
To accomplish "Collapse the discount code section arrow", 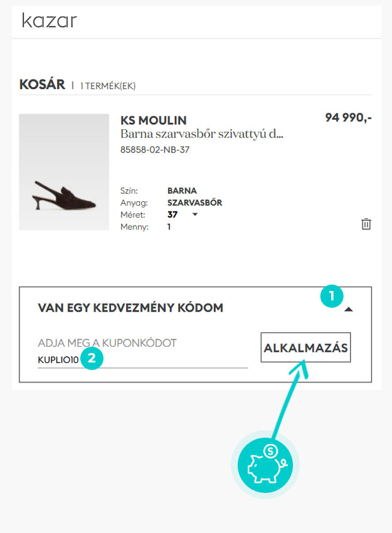I will tap(349, 309).
